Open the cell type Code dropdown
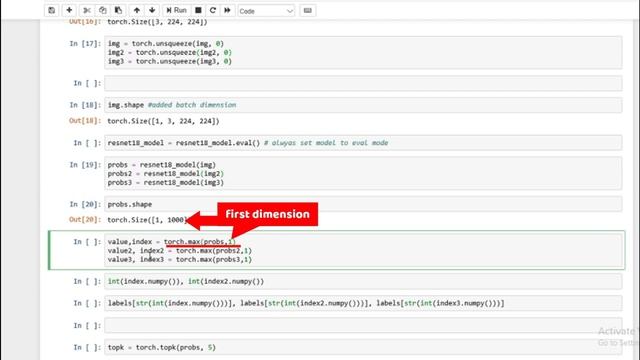This screenshot has width=640, height=360. click(266, 11)
